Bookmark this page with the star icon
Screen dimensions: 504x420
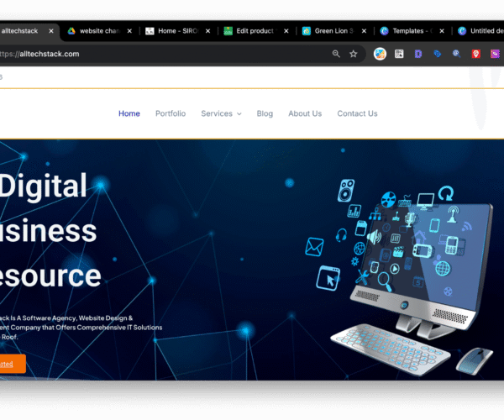click(354, 54)
